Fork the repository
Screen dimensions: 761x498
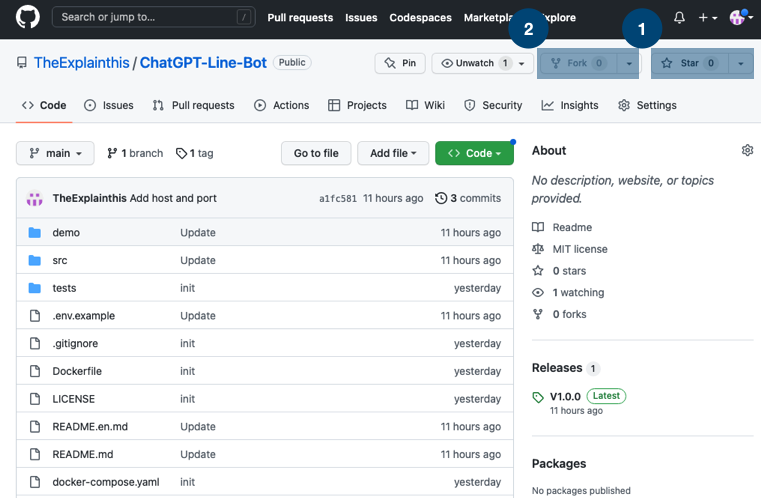tap(578, 63)
